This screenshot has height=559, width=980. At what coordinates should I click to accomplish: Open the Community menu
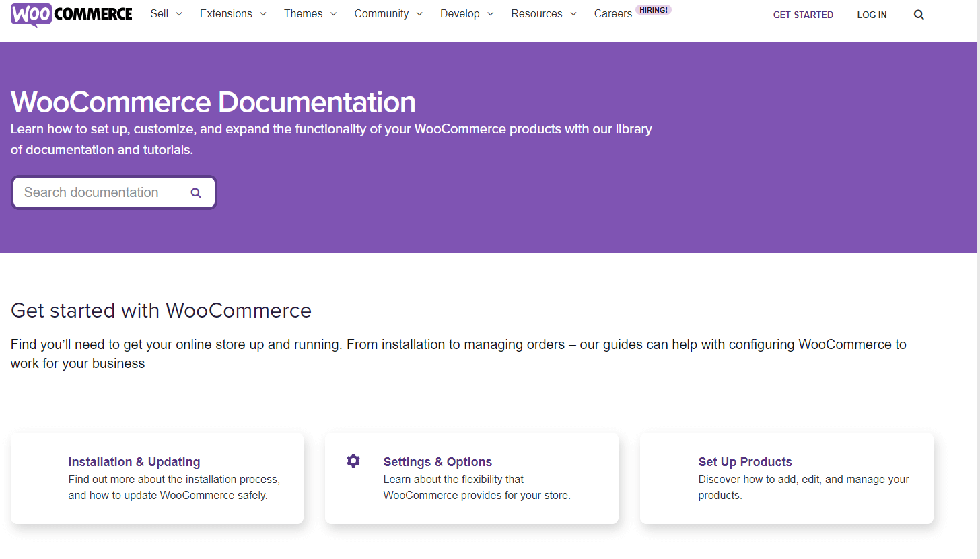pyautogui.click(x=388, y=14)
